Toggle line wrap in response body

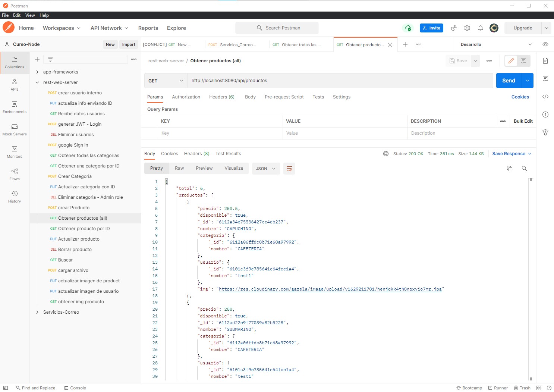289,169
